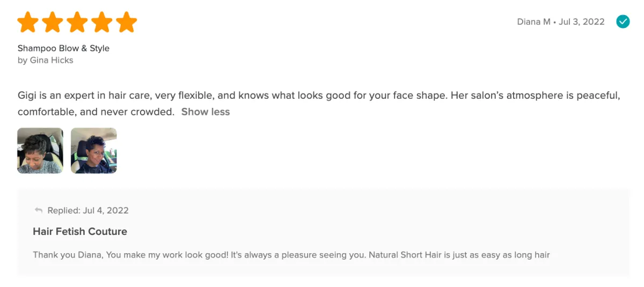644x287 pixels.
Task: Click the stylist name Gina Hicks
Action: tap(52, 60)
